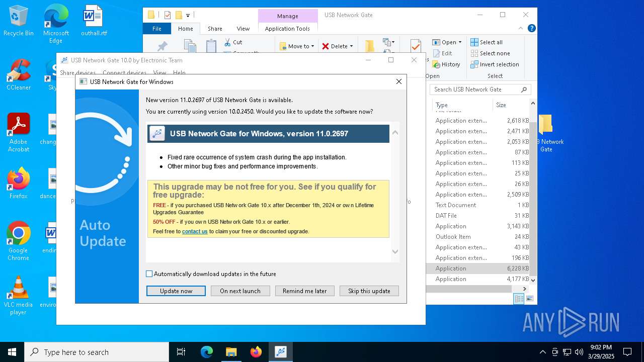The image size is (644, 362).
Task: Open Edge from the taskbar
Action: 207,352
